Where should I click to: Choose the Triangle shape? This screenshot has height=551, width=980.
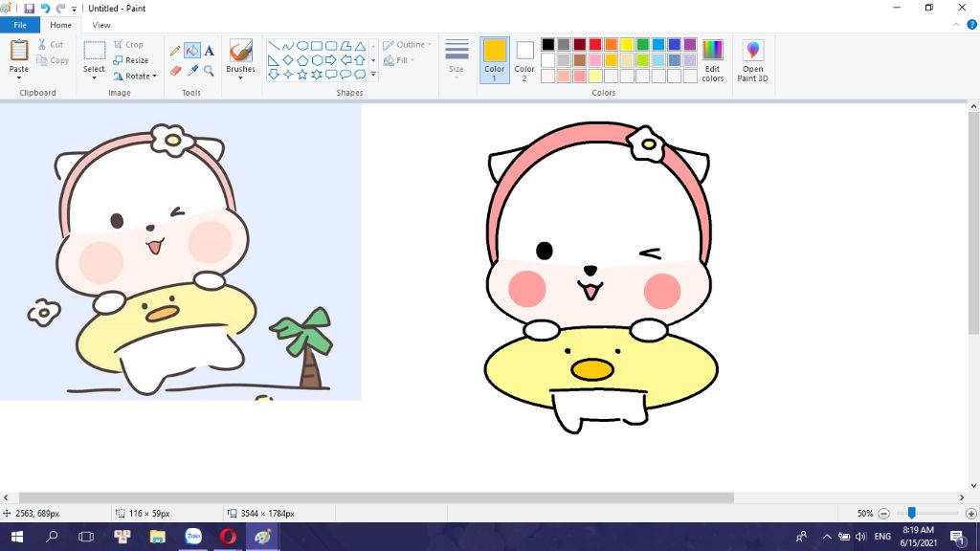(x=360, y=46)
